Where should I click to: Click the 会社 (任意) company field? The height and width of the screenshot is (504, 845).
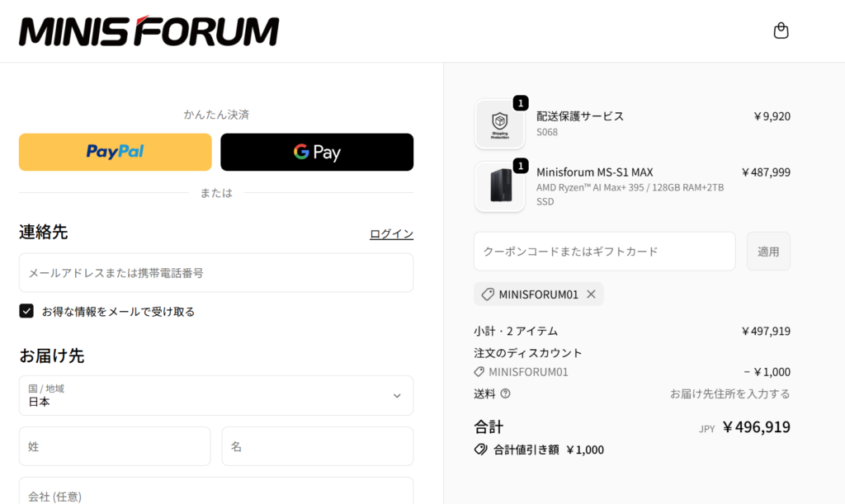coord(216,493)
